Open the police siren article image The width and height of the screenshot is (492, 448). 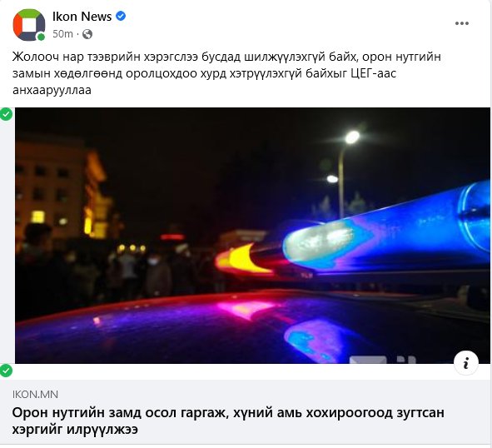click(252, 236)
